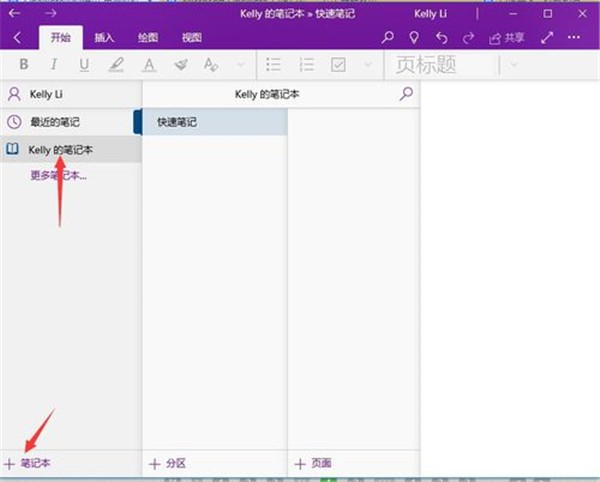Image resolution: width=600 pixels, height=482 pixels.
Task: Go forward with the title bar right arrow
Action: [50, 13]
